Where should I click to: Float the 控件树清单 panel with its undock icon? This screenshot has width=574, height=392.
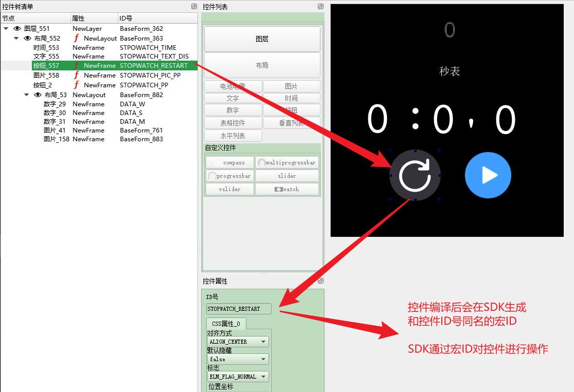coord(194,6)
